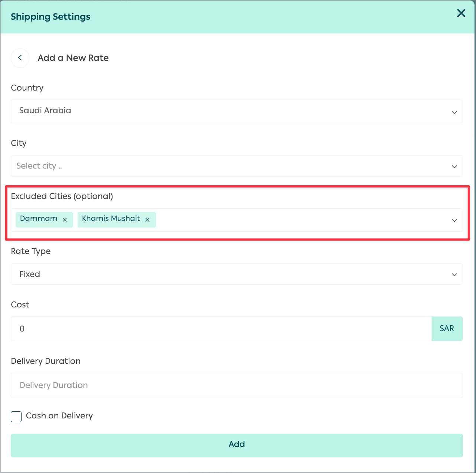Open the Select city dropdown

pyautogui.click(x=237, y=166)
